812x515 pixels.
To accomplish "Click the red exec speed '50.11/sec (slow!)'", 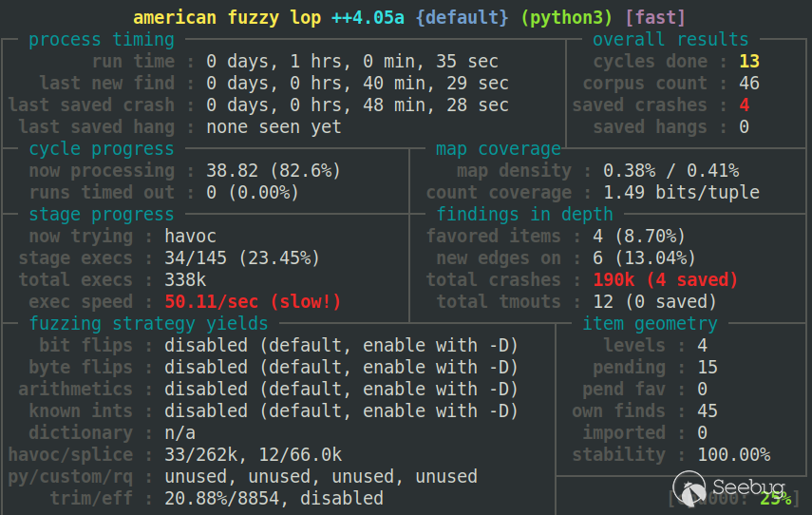I will click(x=253, y=301).
